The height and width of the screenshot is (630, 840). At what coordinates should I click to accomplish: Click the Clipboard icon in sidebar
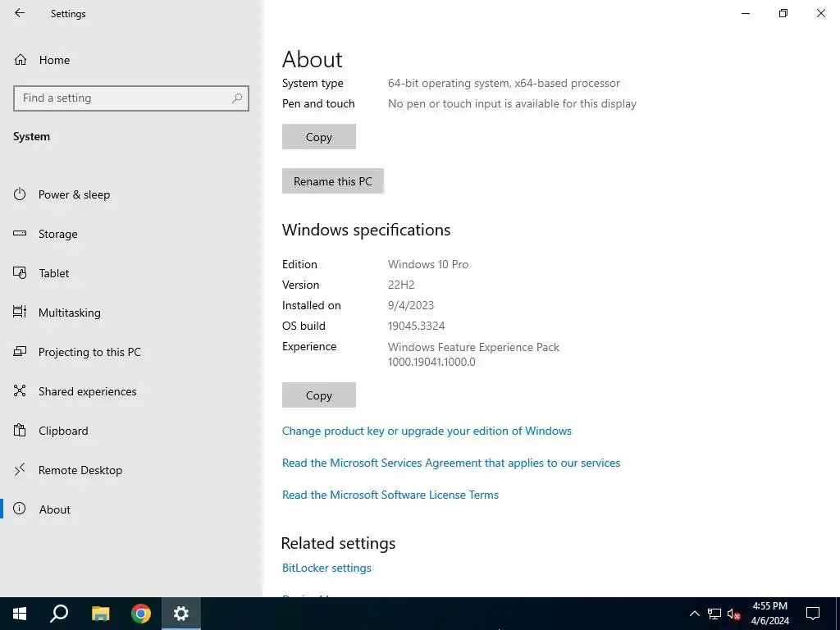20,430
